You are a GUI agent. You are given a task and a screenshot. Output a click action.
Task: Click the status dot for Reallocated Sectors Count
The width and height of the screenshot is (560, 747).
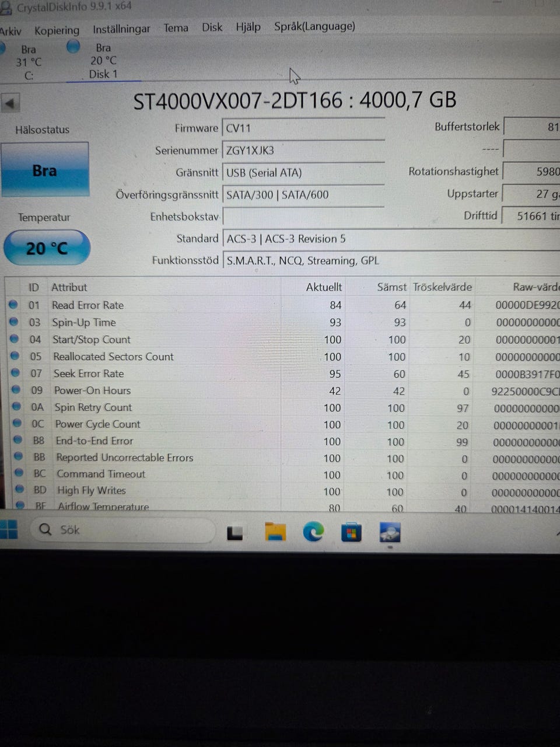click(x=15, y=355)
